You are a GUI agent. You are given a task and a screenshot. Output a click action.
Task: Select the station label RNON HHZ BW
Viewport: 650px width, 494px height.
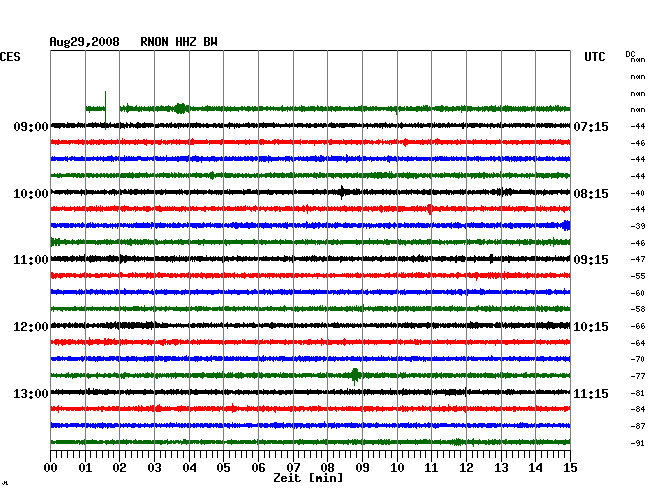coord(179,42)
